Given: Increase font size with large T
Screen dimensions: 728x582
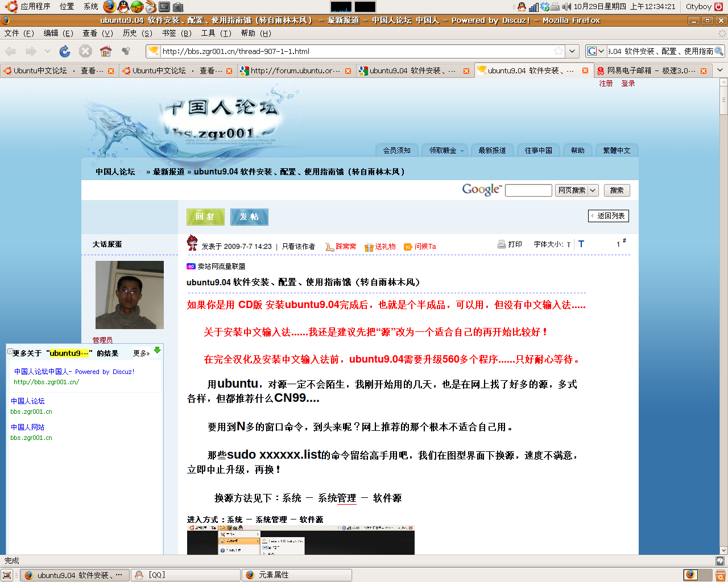Looking at the screenshot, I should (x=581, y=244).
